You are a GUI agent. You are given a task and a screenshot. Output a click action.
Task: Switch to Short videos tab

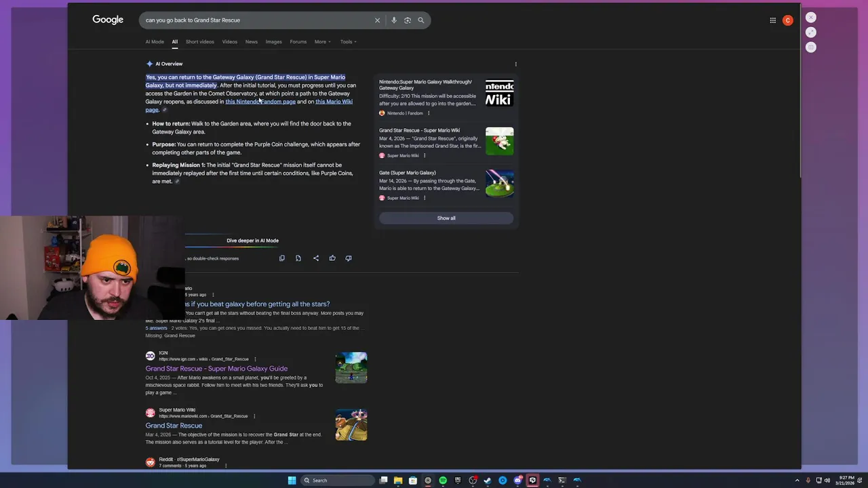click(200, 42)
